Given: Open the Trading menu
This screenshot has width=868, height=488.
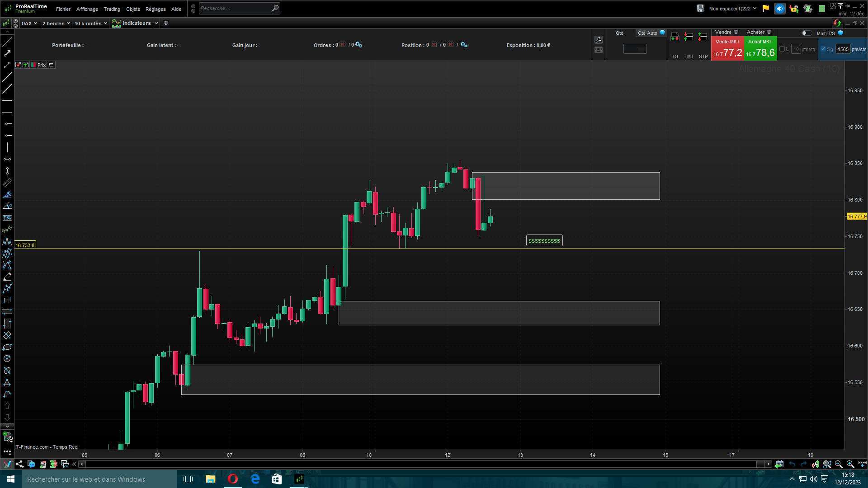Looking at the screenshot, I should (112, 9).
